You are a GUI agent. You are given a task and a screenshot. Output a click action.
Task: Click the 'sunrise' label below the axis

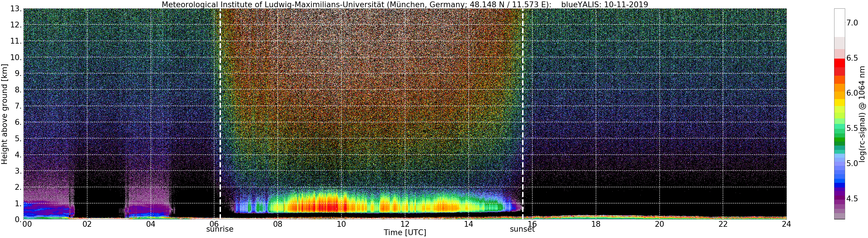click(220, 229)
